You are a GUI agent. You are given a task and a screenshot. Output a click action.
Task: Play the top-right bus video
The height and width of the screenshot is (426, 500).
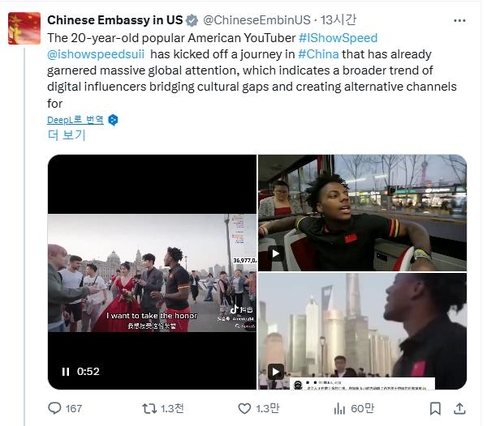pos(276,254)
